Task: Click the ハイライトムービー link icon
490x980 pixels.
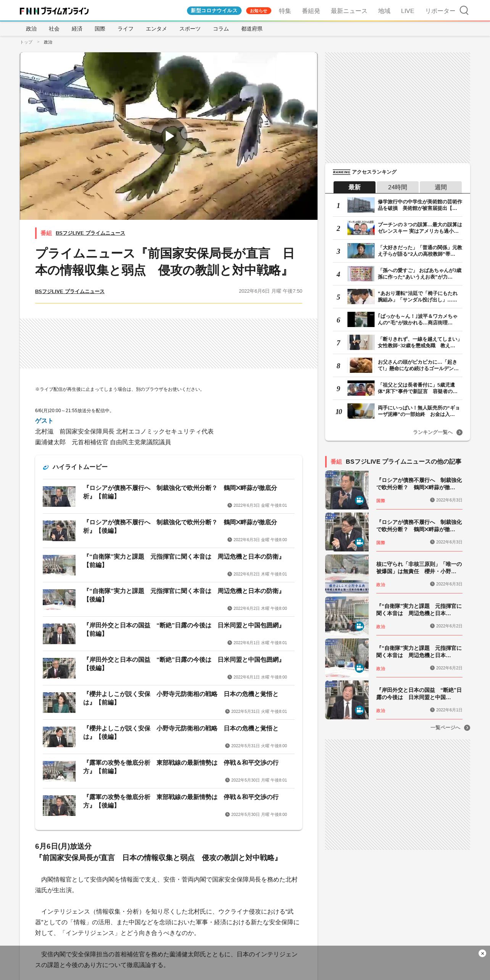Action: tap(46, 467)
